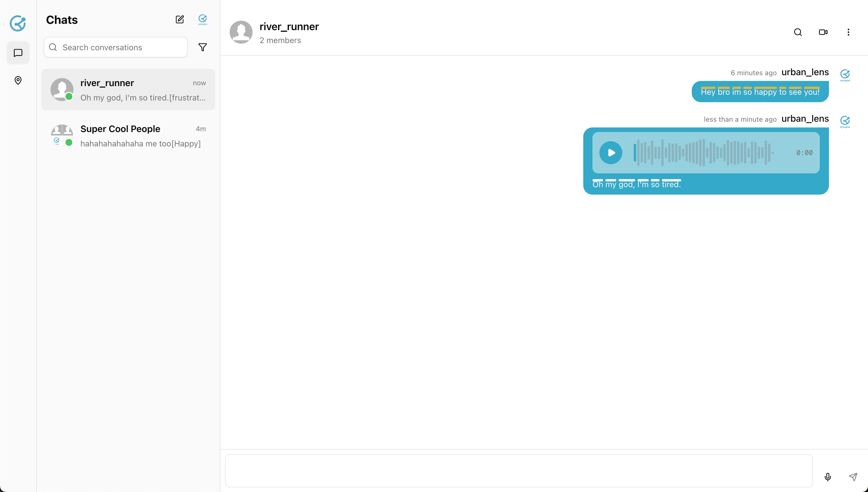This screenshot has height=492, width=868.
Task: Start a new chat with the compose icon
Action: click(180, 20)
